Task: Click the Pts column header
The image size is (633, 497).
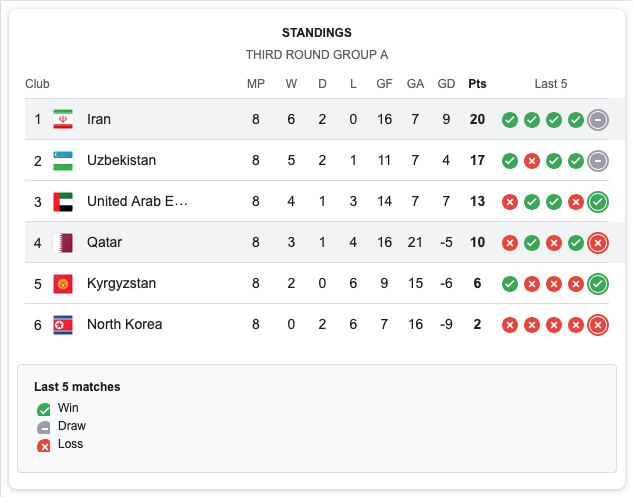Action: click(x=477, y=84)
